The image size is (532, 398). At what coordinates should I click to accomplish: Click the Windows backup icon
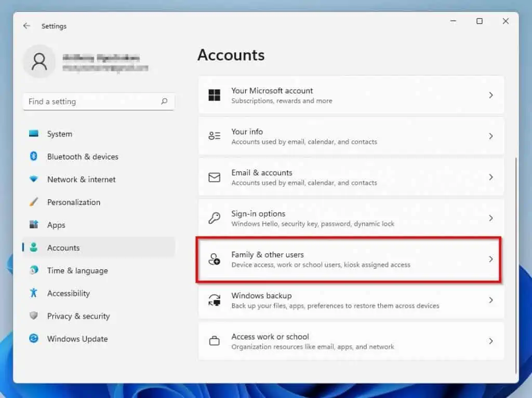(x=214, y=300)
